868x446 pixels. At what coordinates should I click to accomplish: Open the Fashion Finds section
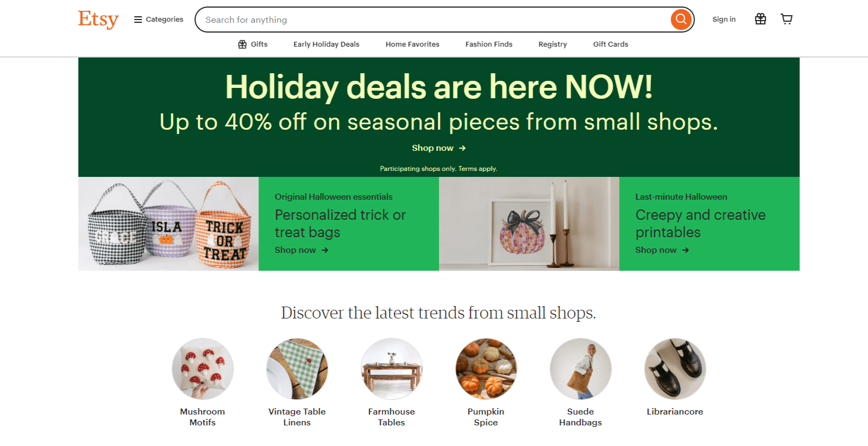pos(488,44)
